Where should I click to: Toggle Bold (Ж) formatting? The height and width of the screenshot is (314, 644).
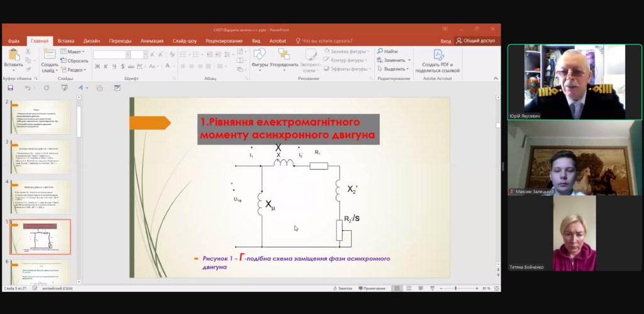97,66
